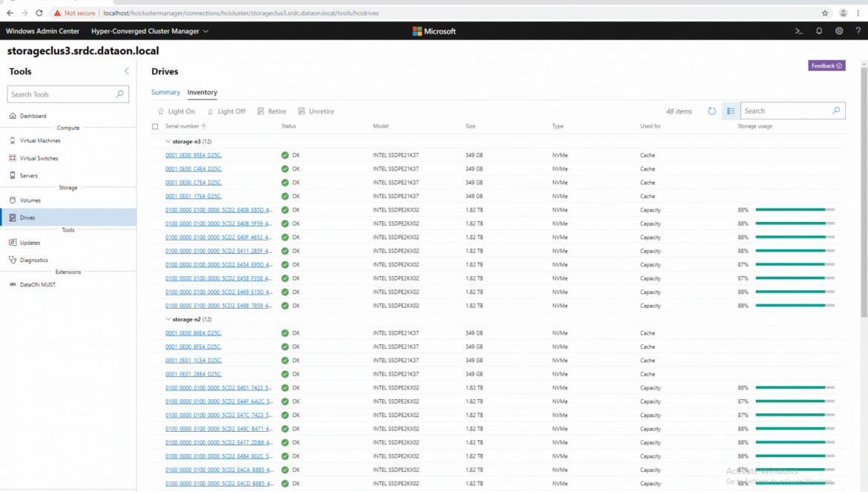
Task: Click the Unretire button
Action: tap(316, 111)
